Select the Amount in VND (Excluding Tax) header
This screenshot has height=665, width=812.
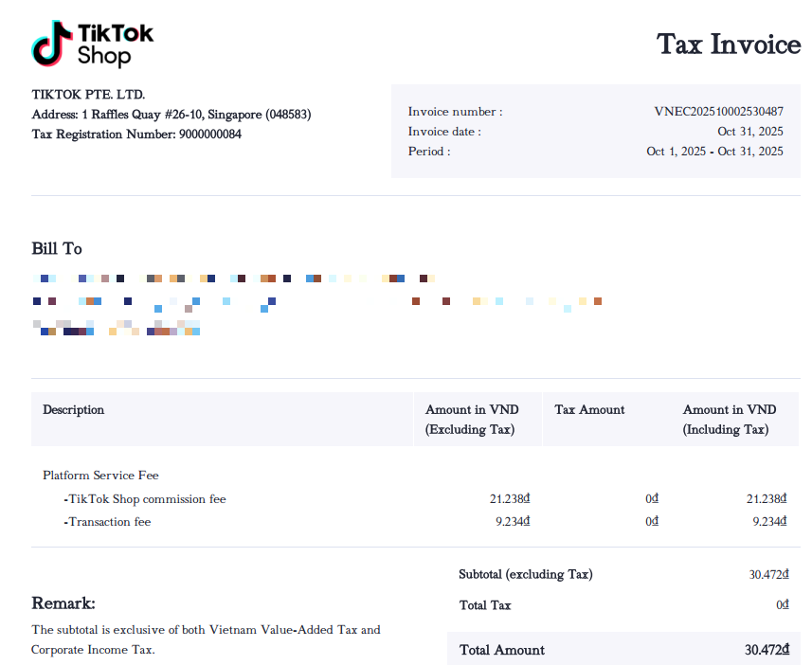pyautogui.click(x=470, y=420)
